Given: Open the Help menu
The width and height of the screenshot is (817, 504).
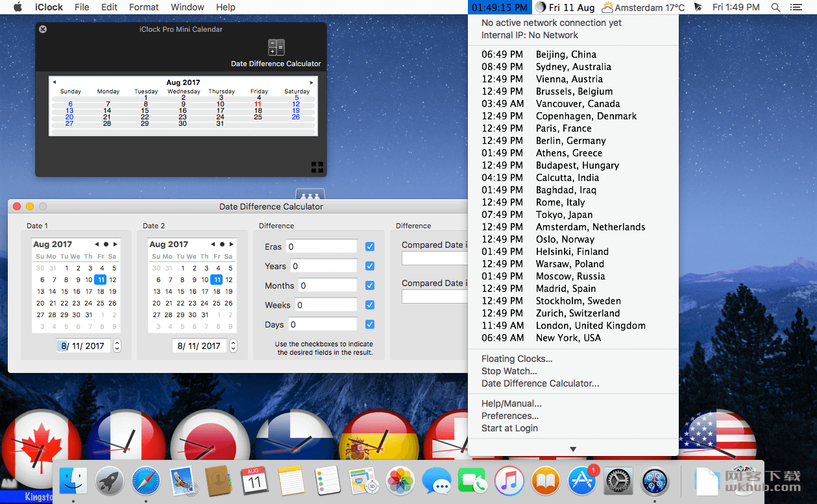Looking at the screenshot, I should 225,7.
